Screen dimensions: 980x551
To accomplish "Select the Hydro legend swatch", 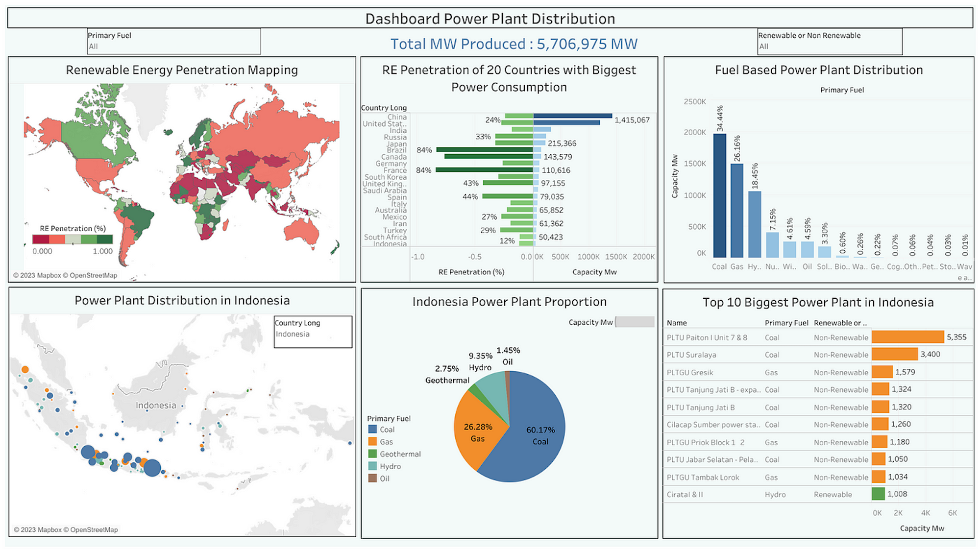I will tap(372, 466).
